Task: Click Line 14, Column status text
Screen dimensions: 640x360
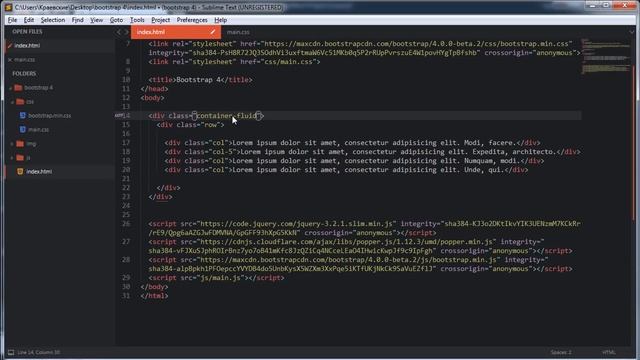Action: tap(39, 352)
